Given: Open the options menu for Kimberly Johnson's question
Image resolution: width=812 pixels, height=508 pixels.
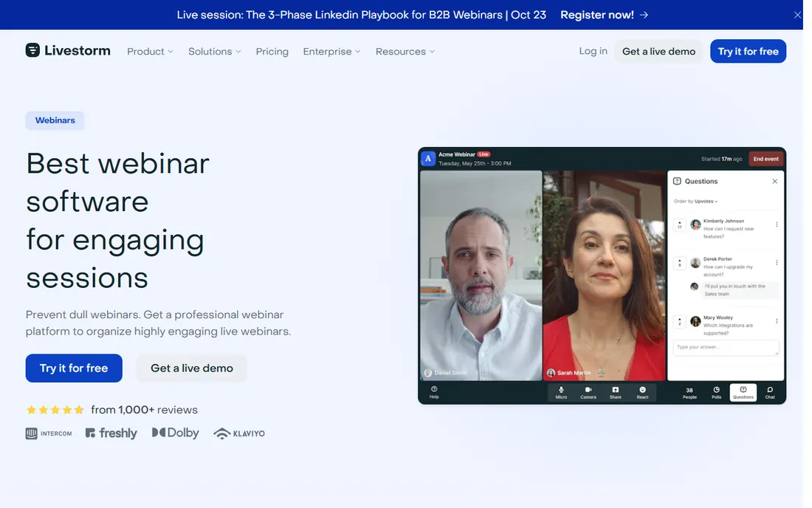Looking at the screenshot, I should pyautogui.click(x=777, y=224).
